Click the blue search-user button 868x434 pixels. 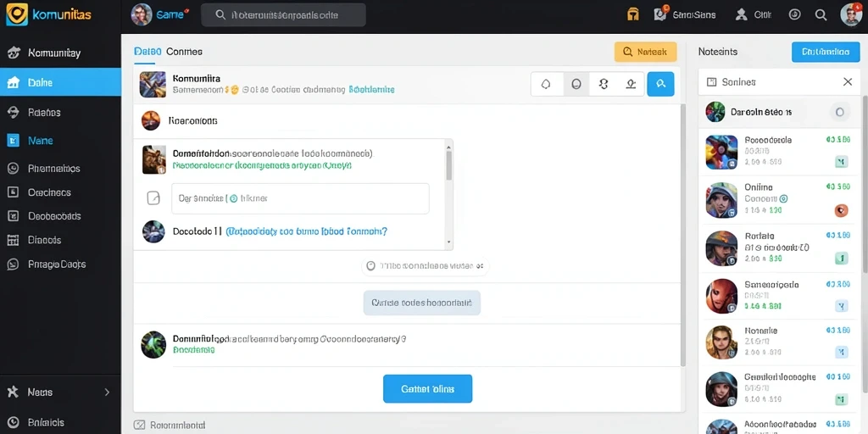660,84
